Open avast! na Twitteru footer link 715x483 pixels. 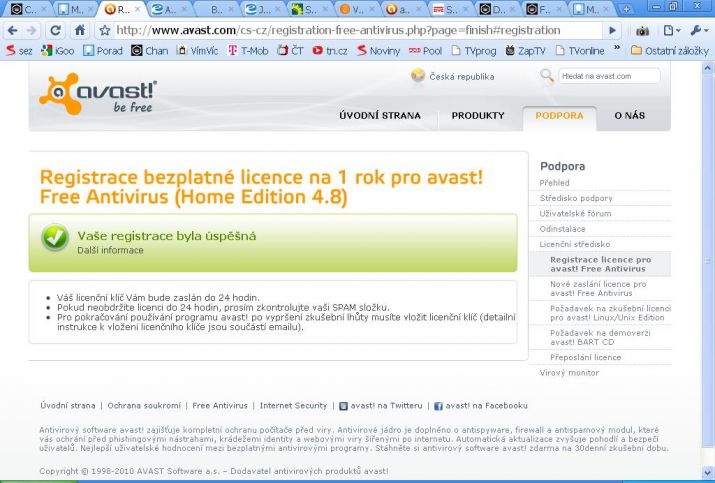[381, 405]
